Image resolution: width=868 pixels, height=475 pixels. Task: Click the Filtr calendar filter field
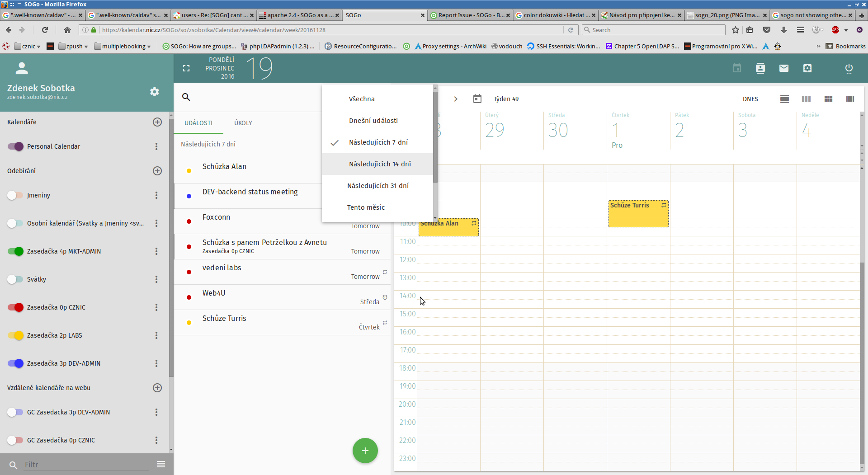[86, 465]
